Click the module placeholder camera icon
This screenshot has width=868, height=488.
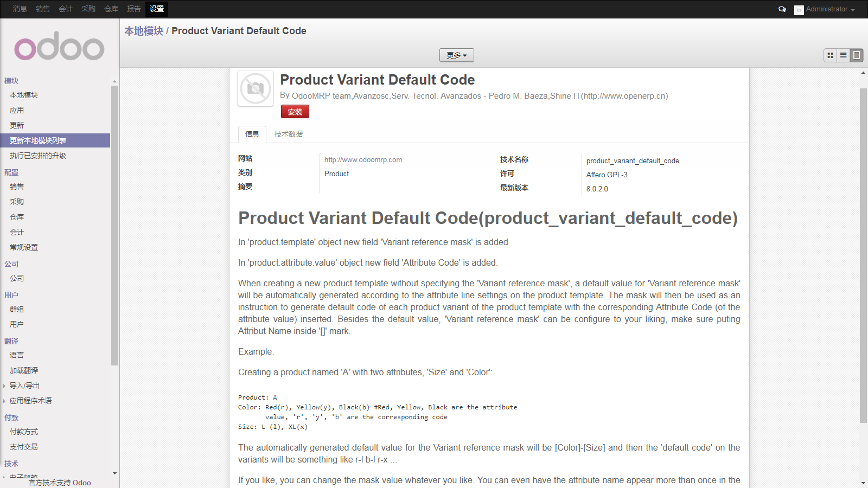(256, 88)
